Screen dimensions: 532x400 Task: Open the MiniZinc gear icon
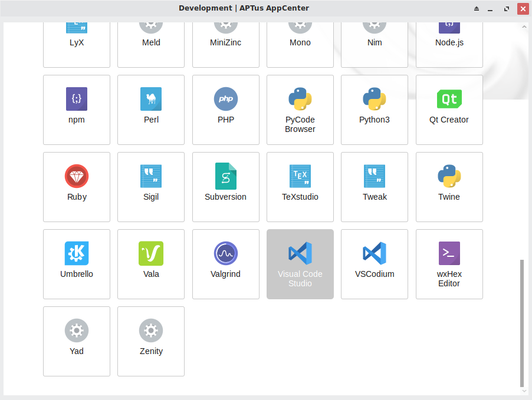(226, 28)
